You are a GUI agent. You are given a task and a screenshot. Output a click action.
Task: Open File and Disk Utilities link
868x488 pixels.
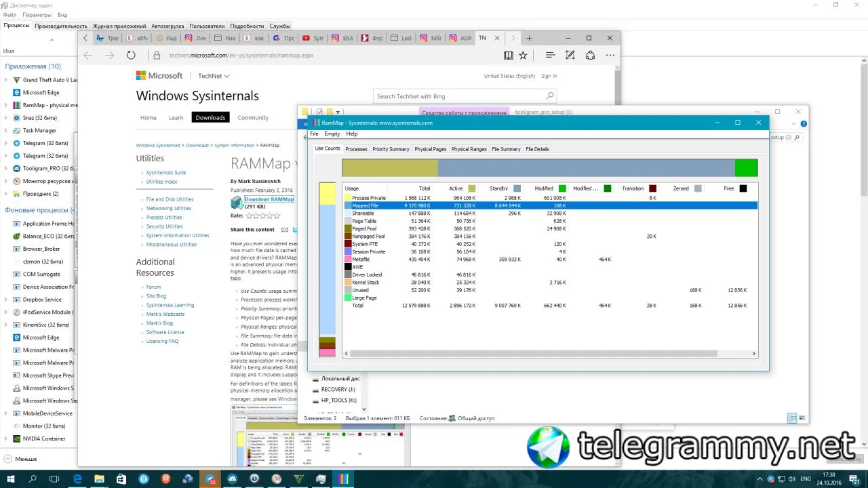coord(170,199)
